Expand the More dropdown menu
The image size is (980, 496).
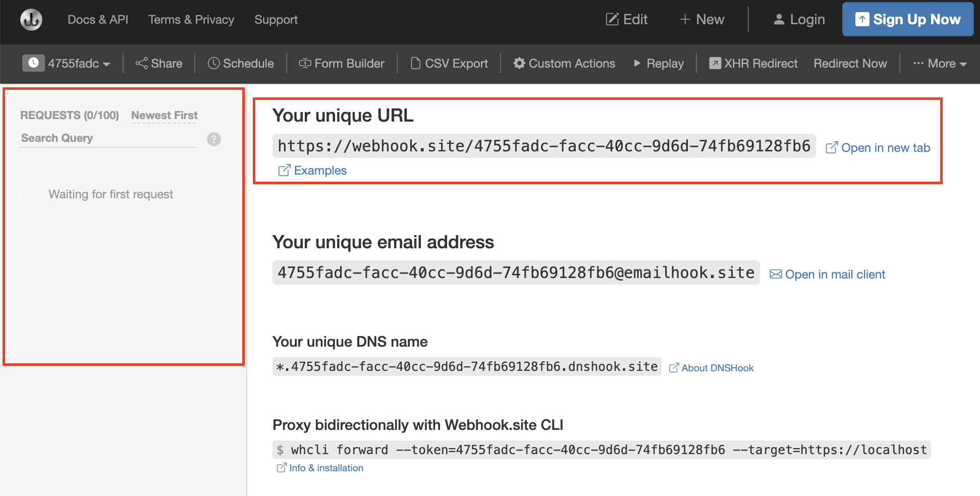(940, 64)
